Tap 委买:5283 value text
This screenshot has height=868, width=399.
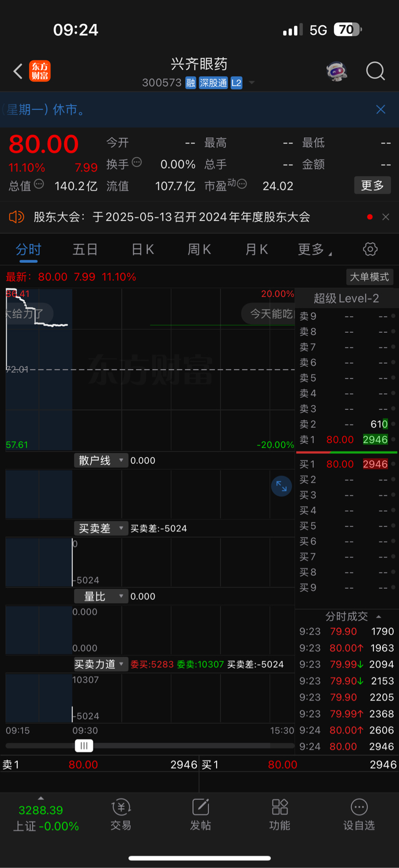click(152, 664)
